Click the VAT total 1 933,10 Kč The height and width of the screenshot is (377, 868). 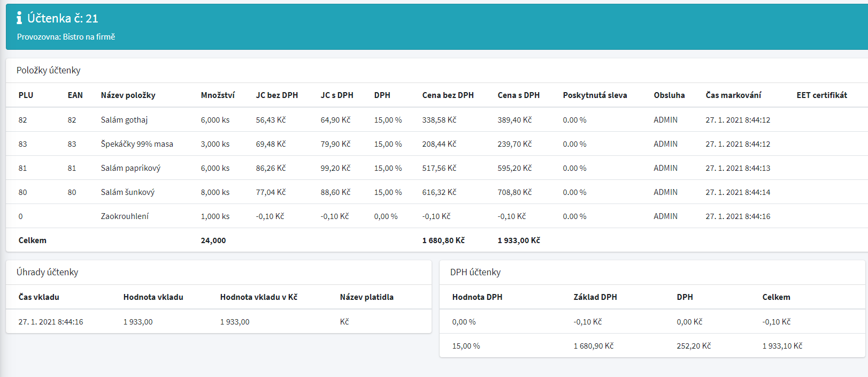coord(782,346)
